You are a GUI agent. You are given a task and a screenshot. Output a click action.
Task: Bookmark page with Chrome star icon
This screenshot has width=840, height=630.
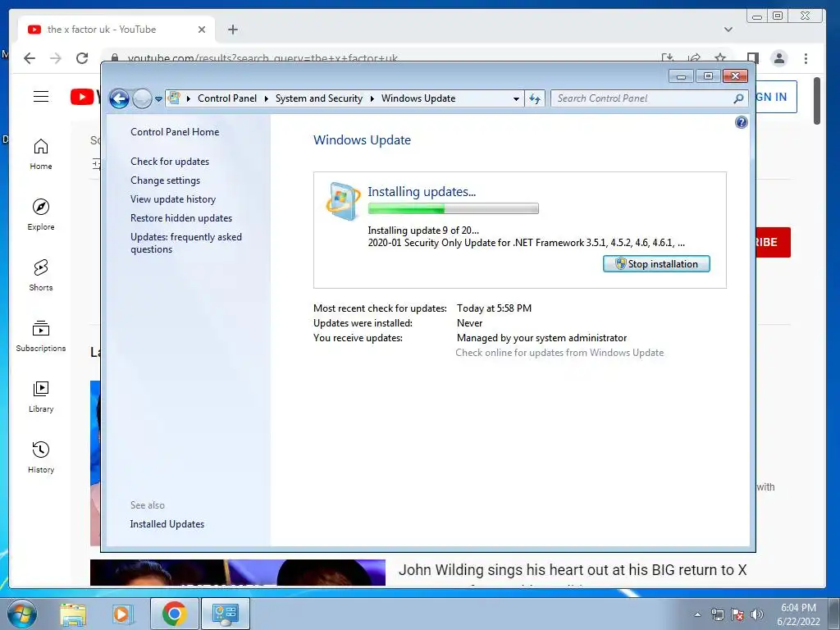720,58
